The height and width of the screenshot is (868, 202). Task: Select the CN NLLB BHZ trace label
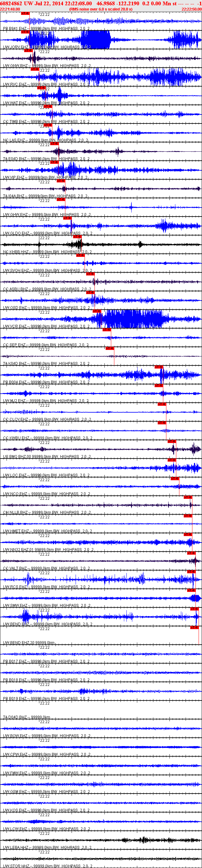coord(47,512)
